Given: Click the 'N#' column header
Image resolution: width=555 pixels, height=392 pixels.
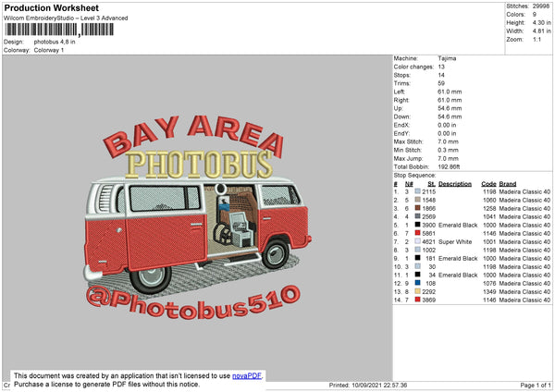Looking at the screenshot, I should tap(409, 184).
